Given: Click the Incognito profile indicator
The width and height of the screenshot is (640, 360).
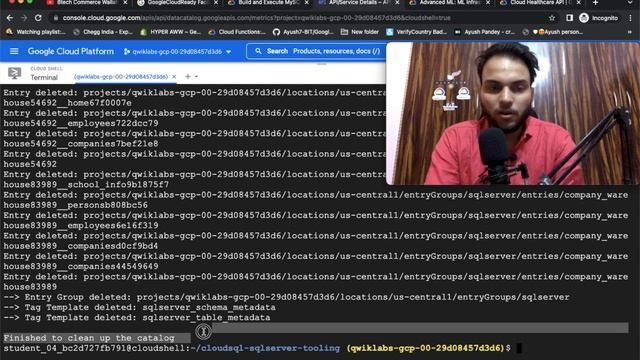Looking at the screenshot, I should pyautogui.click(x=599, y=18).
